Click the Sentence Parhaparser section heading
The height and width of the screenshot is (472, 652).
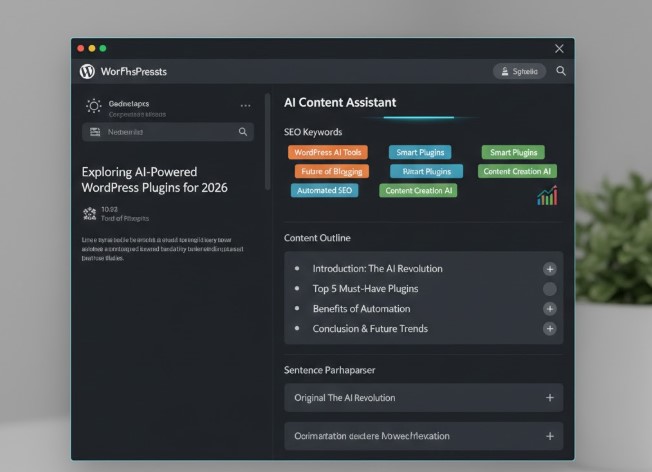coord(330,370)
